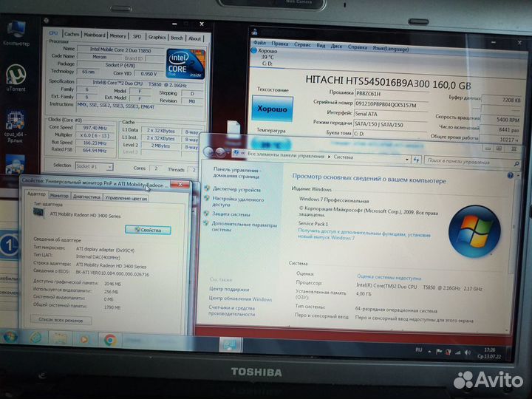Click the Intel Core 2 Duo logo in CPU-Z
Image resolution: width=532 pixels, height=399 pixels.
(x=185, y=64)
